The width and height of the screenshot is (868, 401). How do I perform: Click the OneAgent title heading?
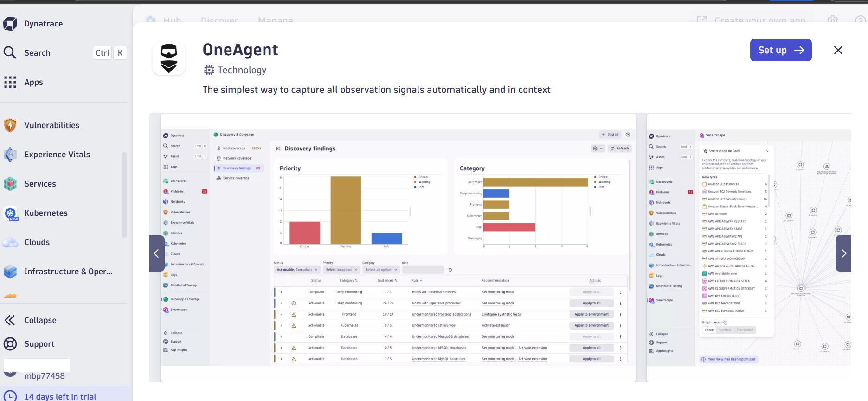tap(240, 50)
